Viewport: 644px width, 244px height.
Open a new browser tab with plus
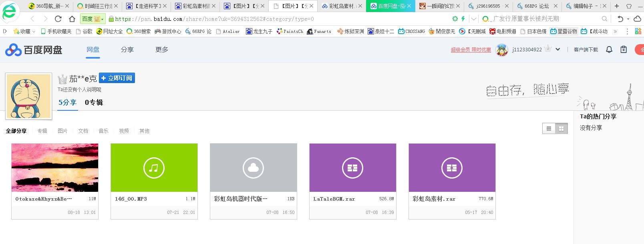(617, 6)
